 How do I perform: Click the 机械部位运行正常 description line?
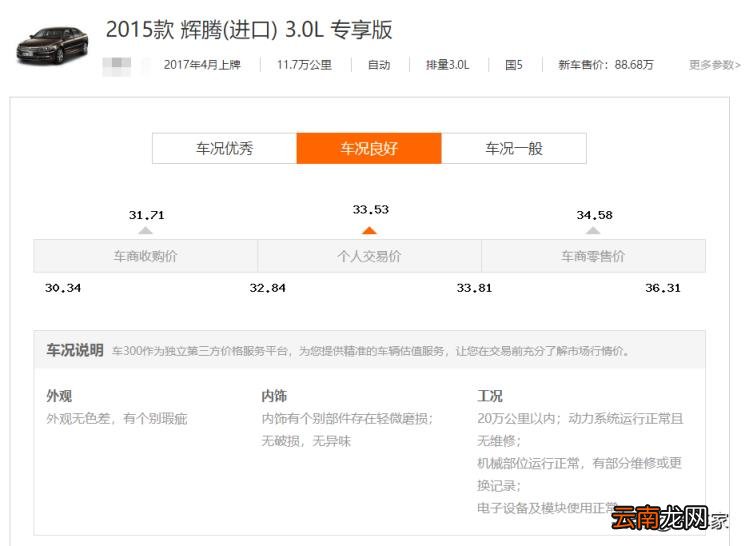pyautogui.click(x=579, y=463)
